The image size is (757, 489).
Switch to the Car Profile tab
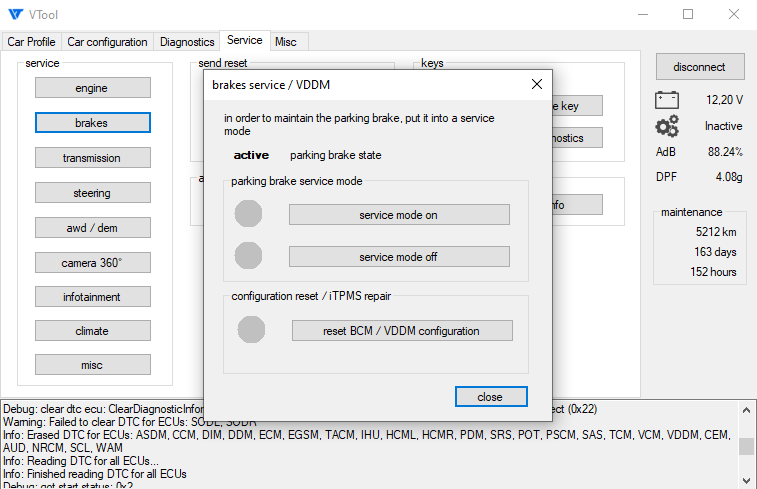[32, 42]
